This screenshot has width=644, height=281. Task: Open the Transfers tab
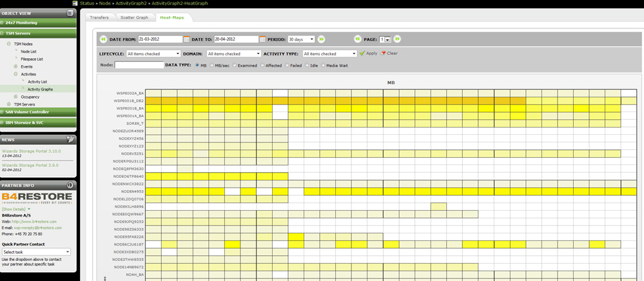coord(99,17)
